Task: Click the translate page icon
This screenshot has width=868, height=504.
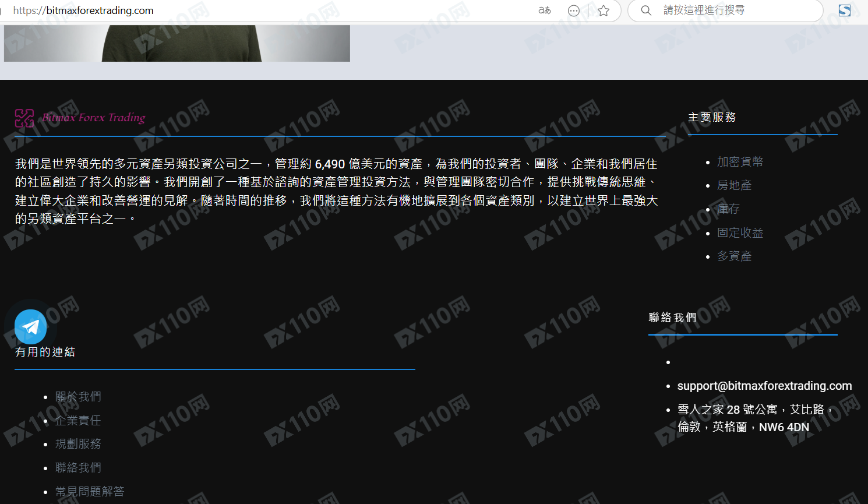Action: [x=544, y=10]
